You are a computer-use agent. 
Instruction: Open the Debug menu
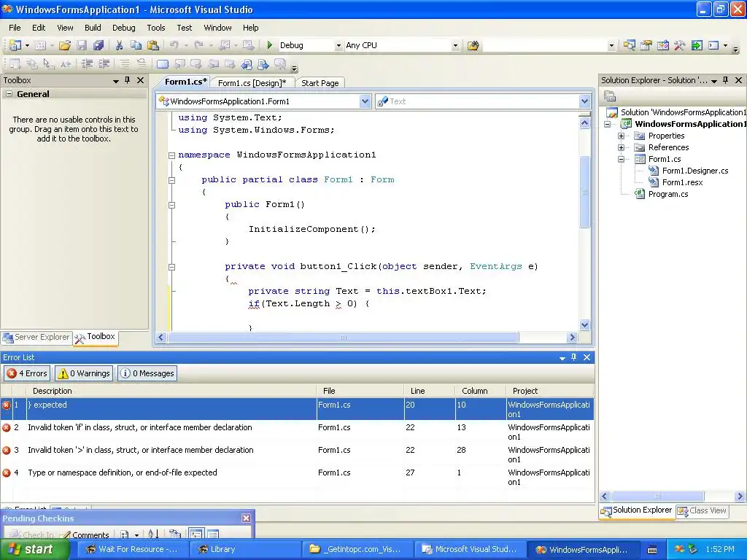124,28
